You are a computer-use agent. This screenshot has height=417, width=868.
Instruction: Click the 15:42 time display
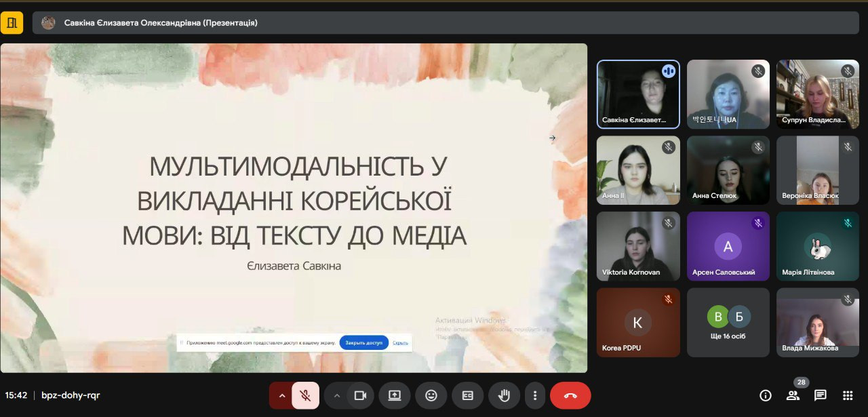16,395
